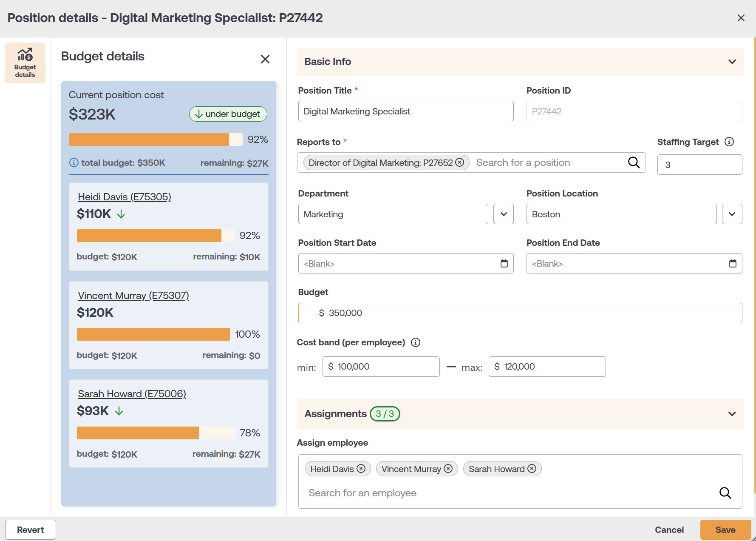
Task: Click the Revert button
Action: (x=31, y=530)
